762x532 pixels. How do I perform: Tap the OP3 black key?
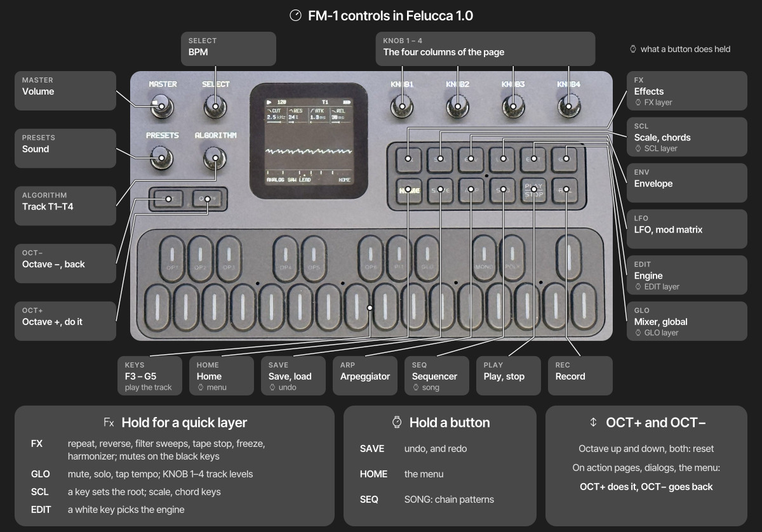click(229, 258)
